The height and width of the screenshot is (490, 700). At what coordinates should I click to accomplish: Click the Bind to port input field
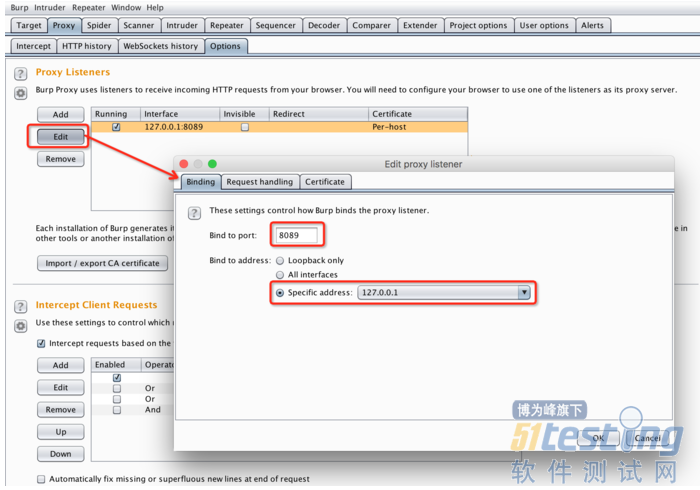(x=297, y=235)
